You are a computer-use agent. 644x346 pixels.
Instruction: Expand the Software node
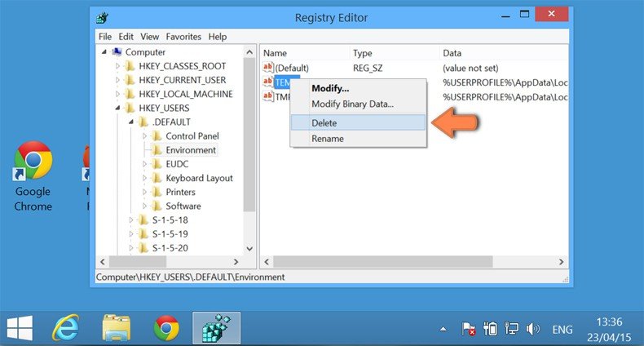tap(144, 206)
